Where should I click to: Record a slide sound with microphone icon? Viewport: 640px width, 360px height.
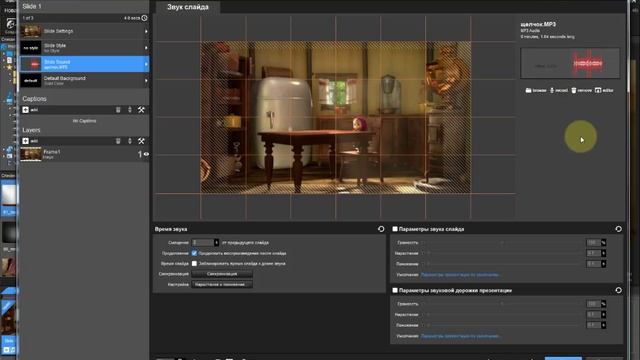click(559, 90)
